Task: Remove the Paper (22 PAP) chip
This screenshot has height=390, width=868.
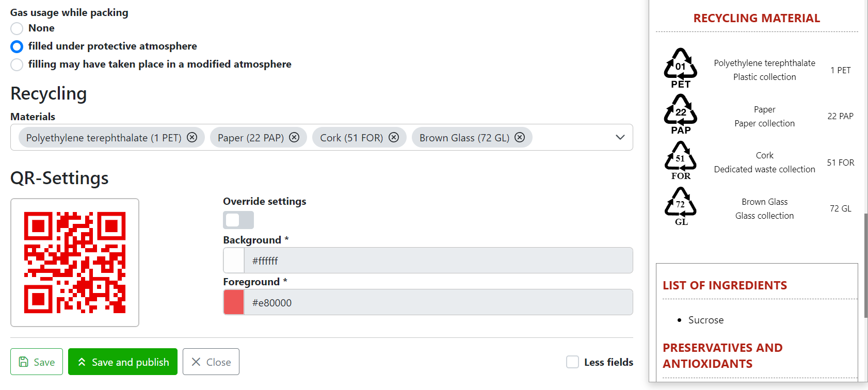Action: (294, 137)
